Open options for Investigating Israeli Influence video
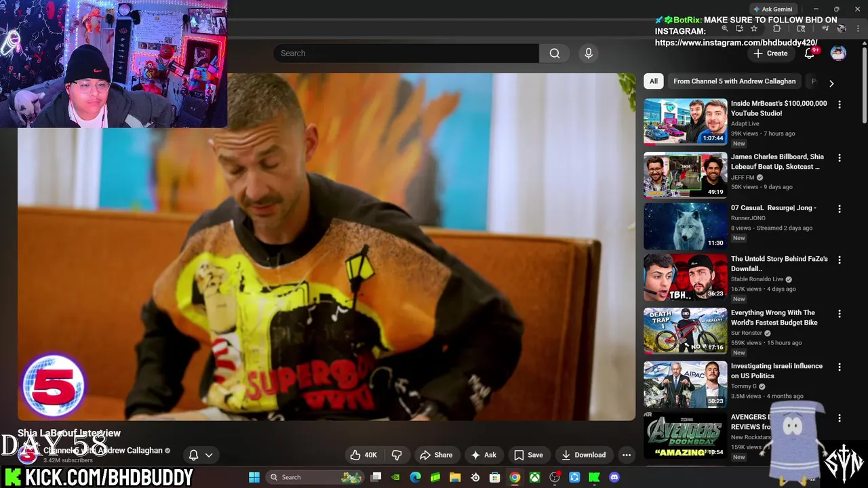The height and width of the screenshot is (488, 868). (840, 367)
